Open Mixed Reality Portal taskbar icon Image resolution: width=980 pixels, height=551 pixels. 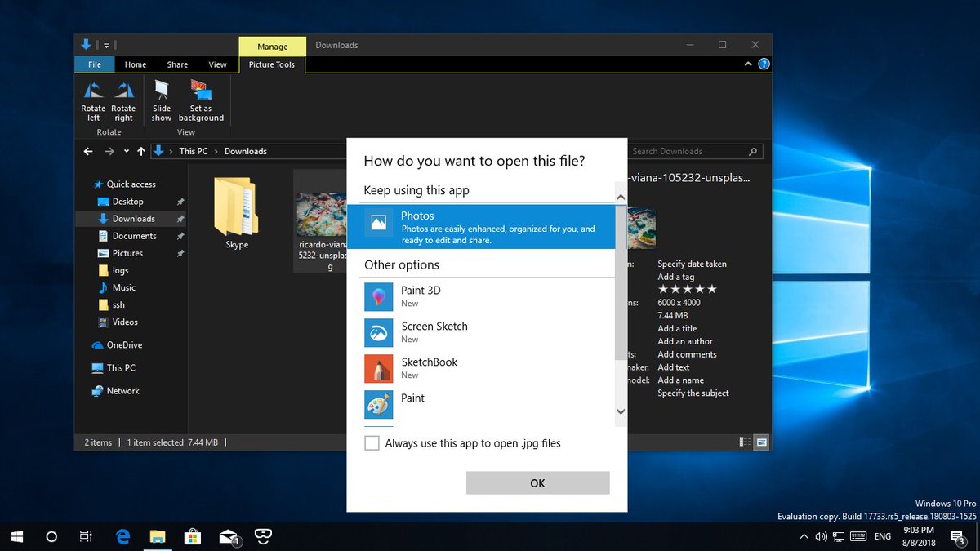point(263,536)
